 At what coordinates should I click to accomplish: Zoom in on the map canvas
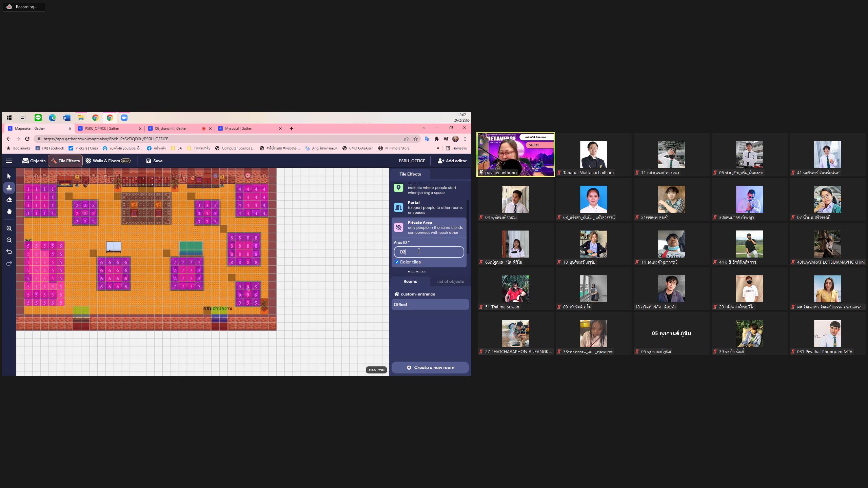coord(9,228)
